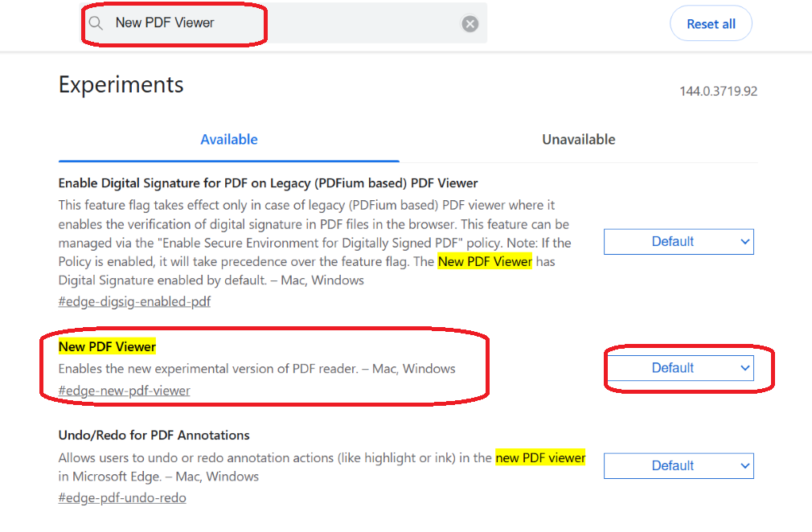This screenshot has height=532, width=812.
Task: Click the #edge-pdf-undo-redo link
Action: coord(122,497)
